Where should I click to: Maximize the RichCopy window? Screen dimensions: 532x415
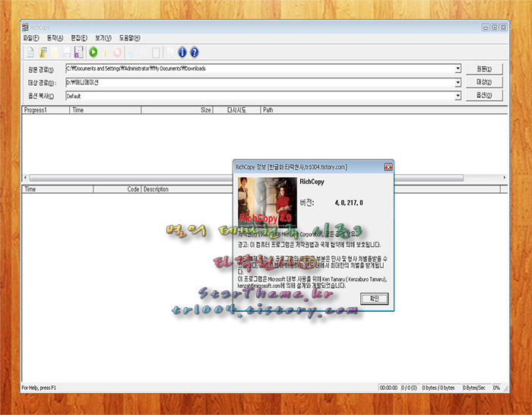click(x=495, y=27)
